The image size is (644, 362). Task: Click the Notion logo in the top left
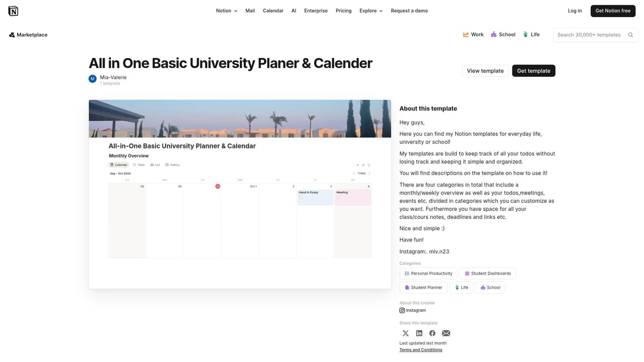pos(13,10)
